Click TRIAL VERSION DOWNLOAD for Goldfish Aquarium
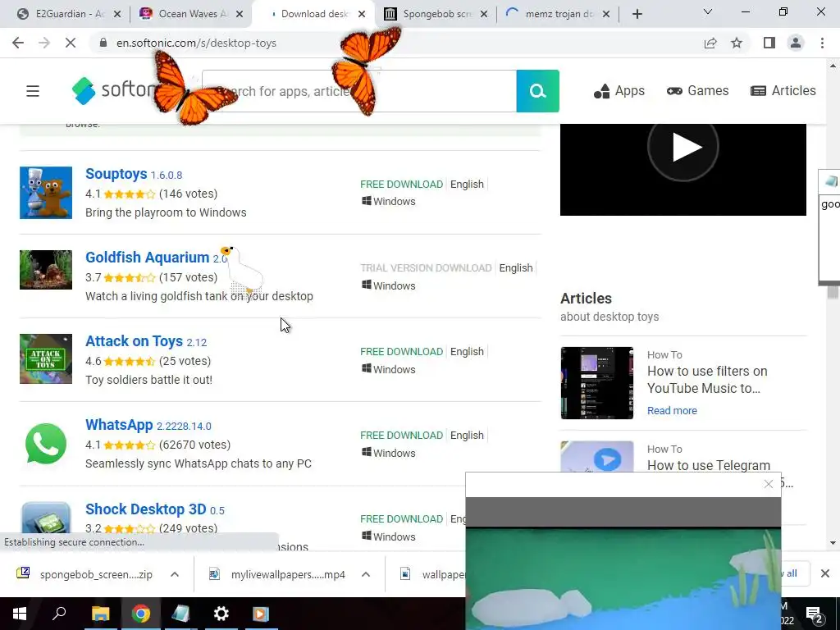Image resolution: width=840 pixels, height=630 pixels. [426, 268]
